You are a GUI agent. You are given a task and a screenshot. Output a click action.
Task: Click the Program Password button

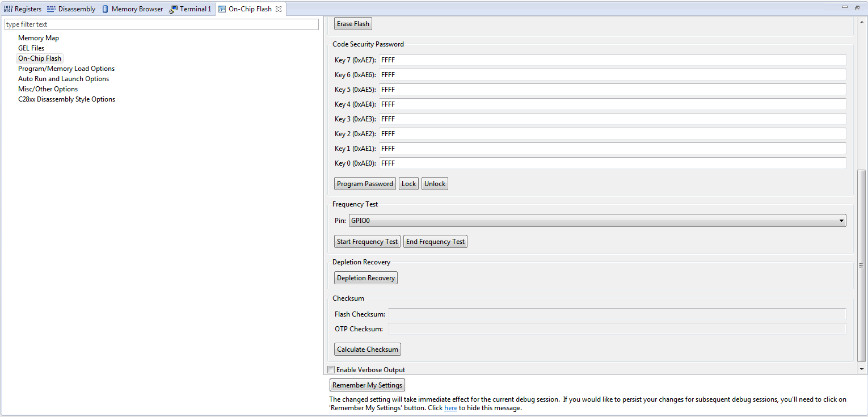(365, 184)
